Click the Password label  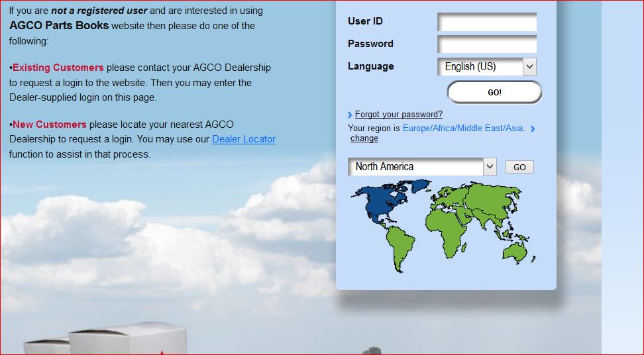(370, 44)
